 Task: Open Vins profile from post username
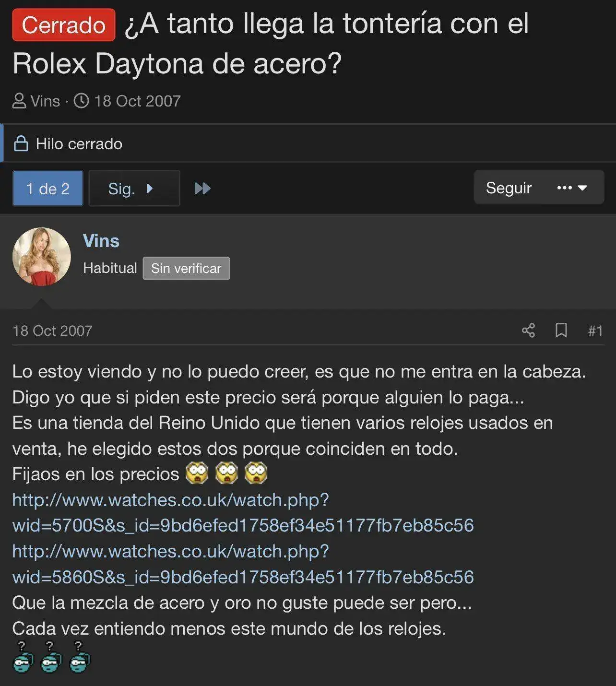[x=101, y=241]
